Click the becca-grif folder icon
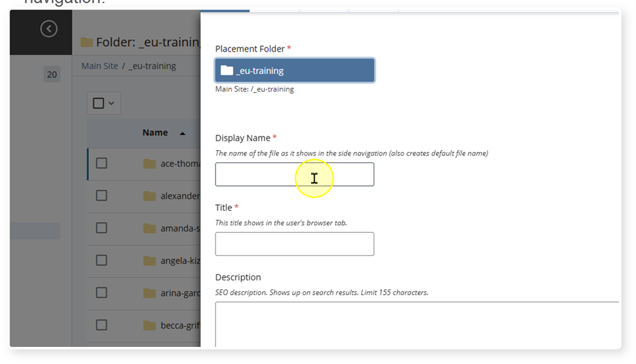Screen dimensions: 636x364 click(x=149, y=325)
